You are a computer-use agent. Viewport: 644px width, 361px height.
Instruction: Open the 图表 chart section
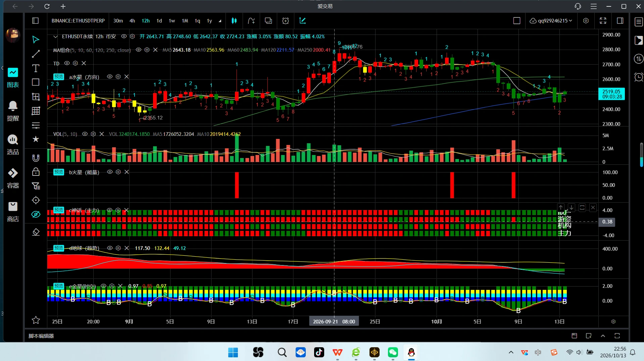[13, 78]
